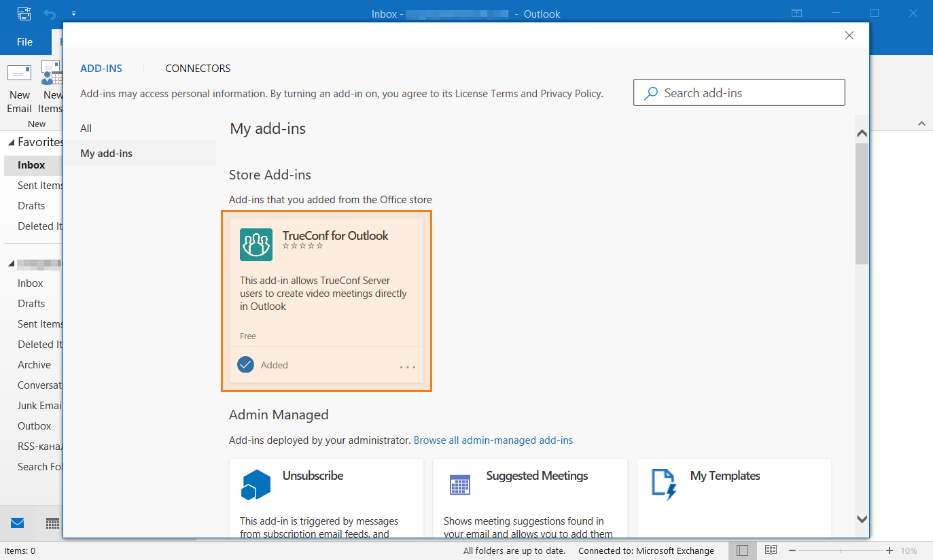Click Browse all admin-managed add-ins link
Screen dimensions: 933x560
[x=493, y=440]
